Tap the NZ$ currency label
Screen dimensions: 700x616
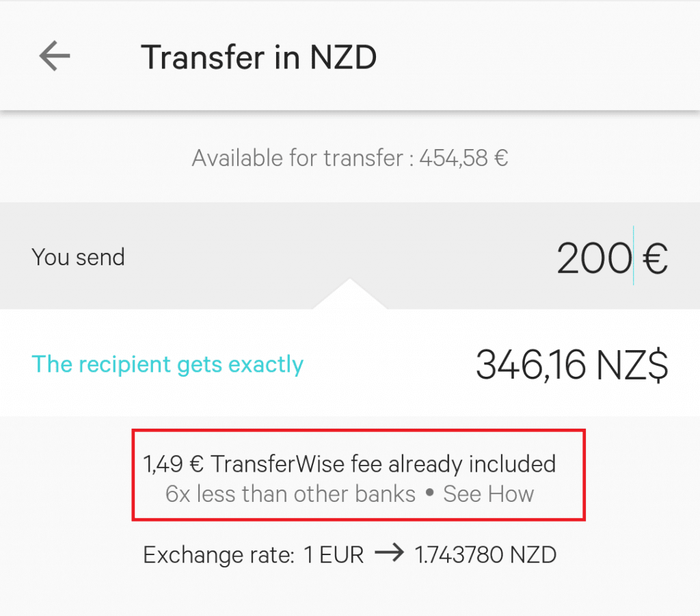[x=632, y=364]
